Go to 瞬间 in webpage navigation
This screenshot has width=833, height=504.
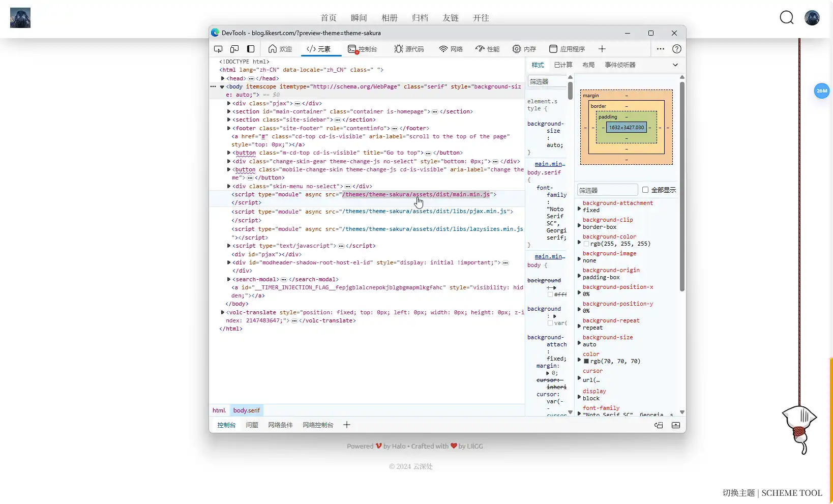coord(359,18)
